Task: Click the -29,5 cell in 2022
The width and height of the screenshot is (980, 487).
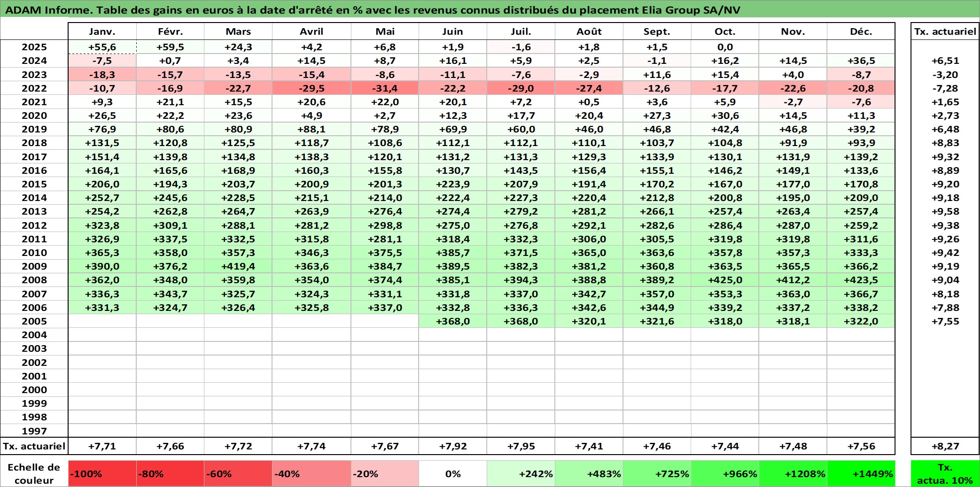Action: tap(311, 88)
